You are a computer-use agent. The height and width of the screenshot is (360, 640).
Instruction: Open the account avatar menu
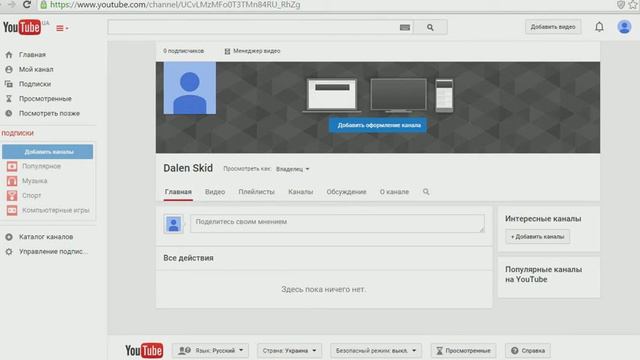pyautogui.click(x=624, y=27)
